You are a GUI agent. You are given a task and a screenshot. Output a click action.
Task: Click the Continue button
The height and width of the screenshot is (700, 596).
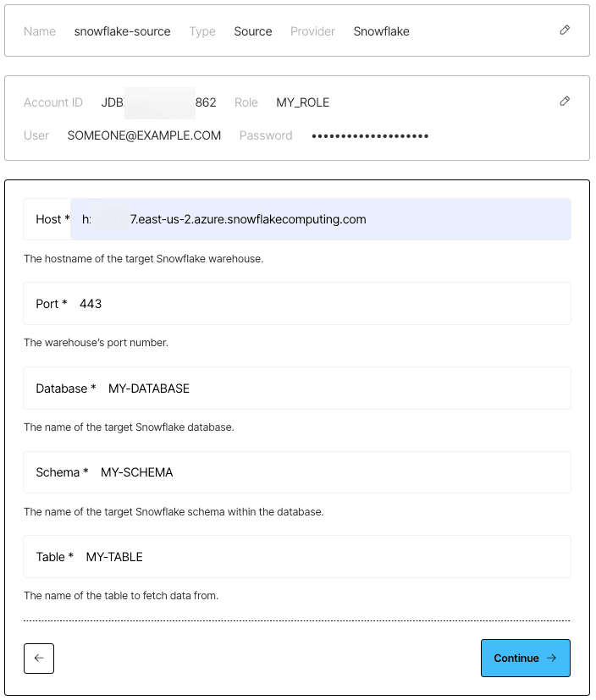(526, 658)
